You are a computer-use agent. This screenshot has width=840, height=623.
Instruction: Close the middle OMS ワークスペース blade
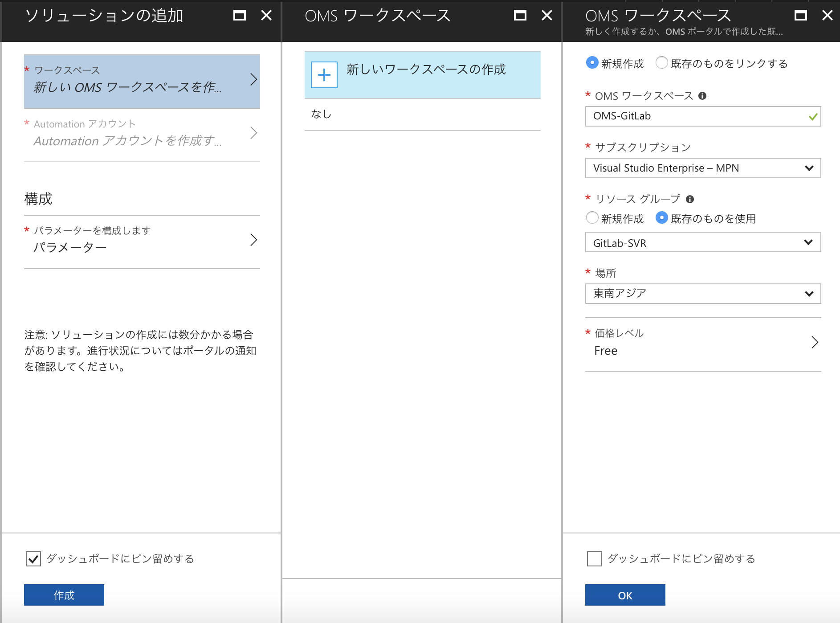pos(547,16)
